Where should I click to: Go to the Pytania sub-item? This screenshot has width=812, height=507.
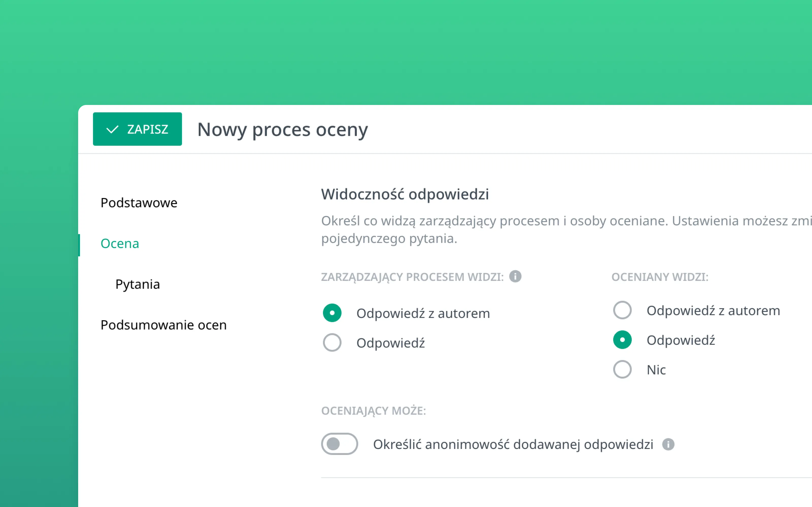click(138, 284)
